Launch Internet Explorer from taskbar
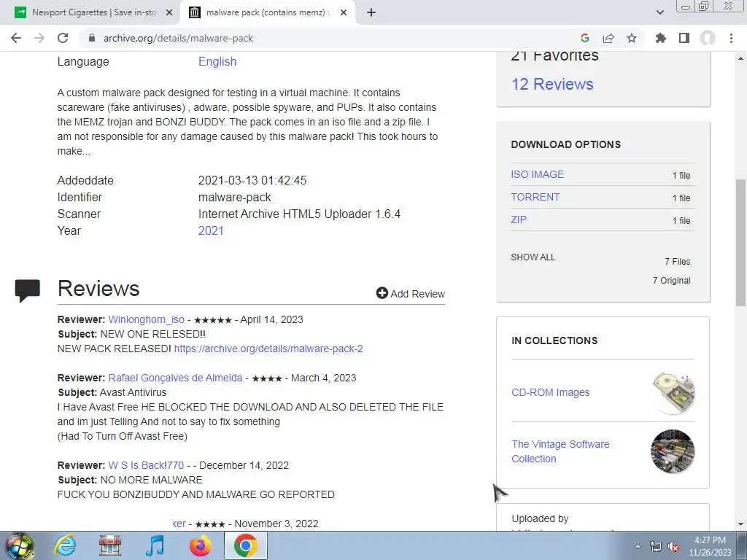Screen dimensions: 747x560 (x=65, y=545)
